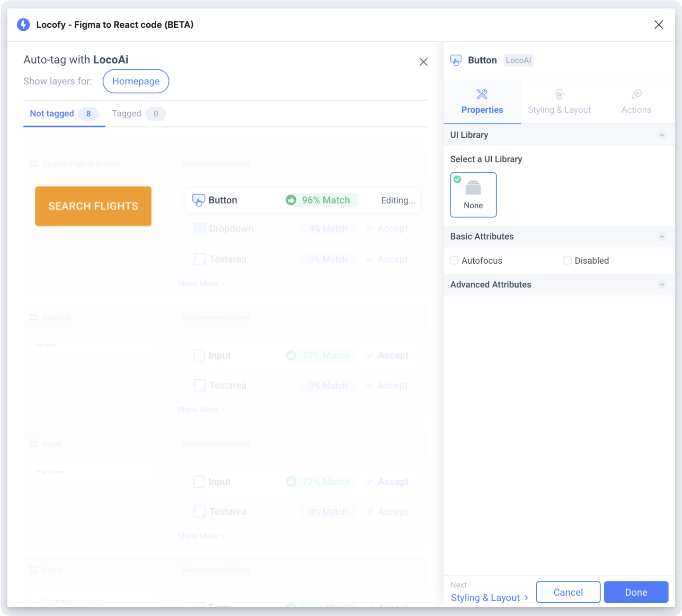Viewport: 682px width, 616px height.
Task: Click the Actions tab icon
Action: [x=636, y=94]
